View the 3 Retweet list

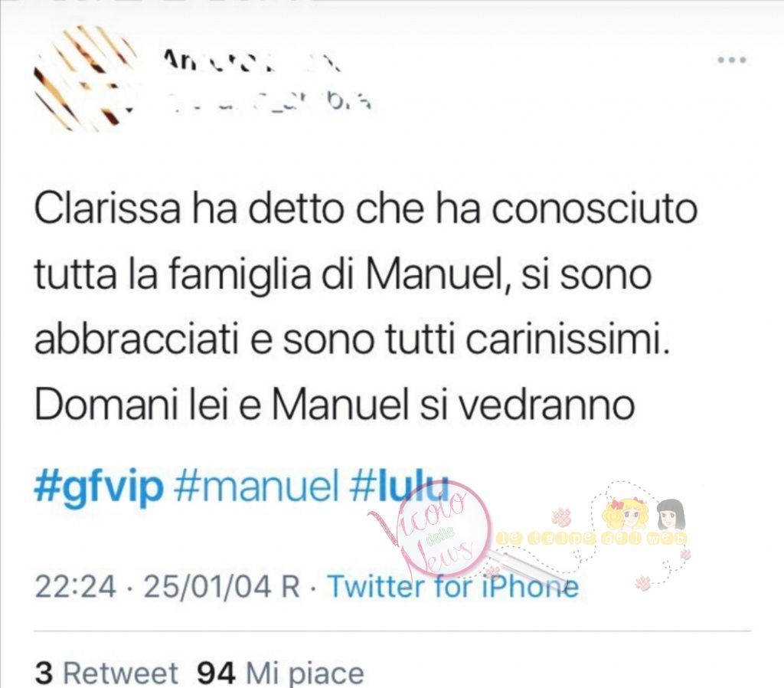click(x=106, y=673)
